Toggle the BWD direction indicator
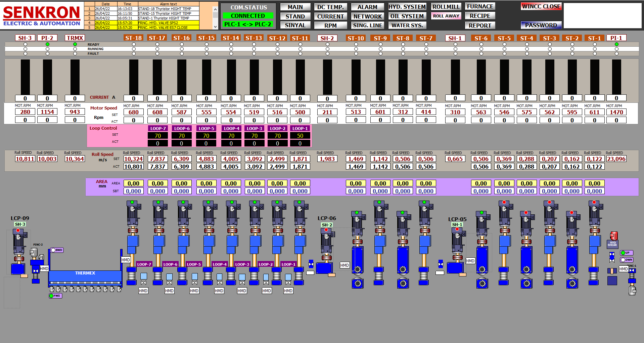This screenshot has width=644, height=343. pos(57,250)
